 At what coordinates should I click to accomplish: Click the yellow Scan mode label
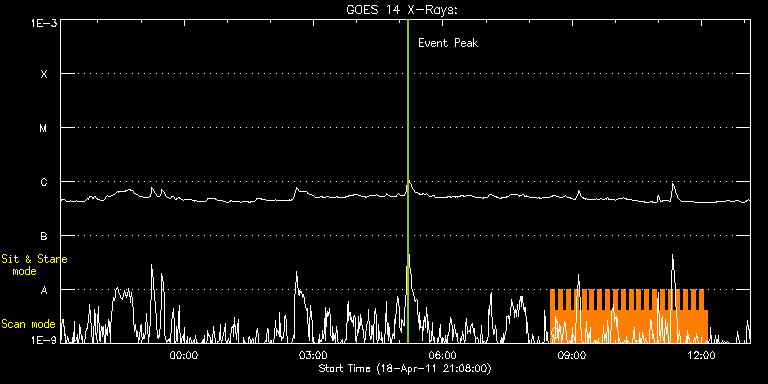pyautogui.click(x=28, y=324)
